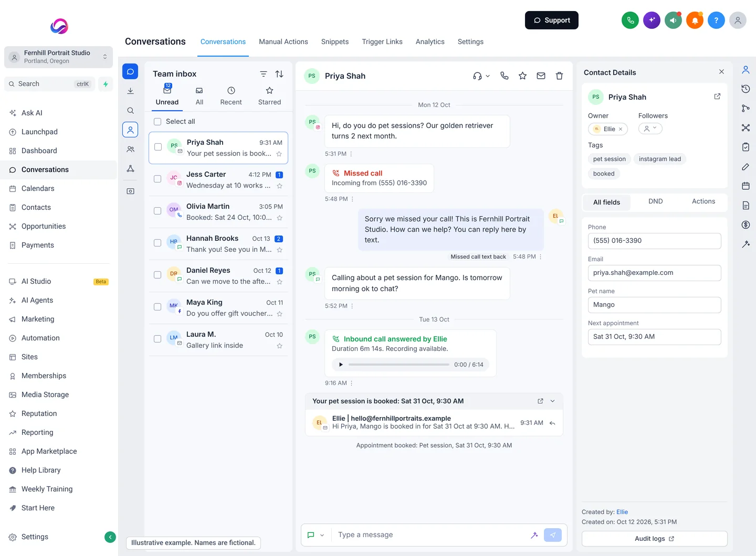Open options menu for 9:16 AM call
The image size is (756, 556).
point(351,383)
